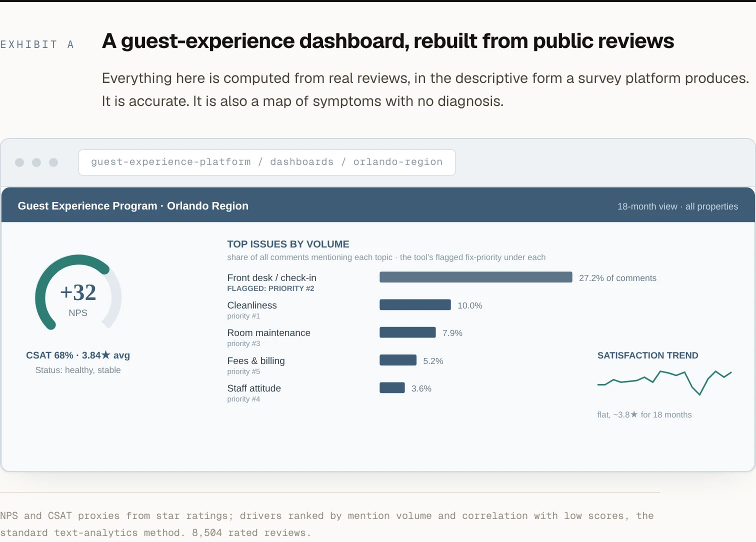The height and width of the screenshot is (542, 756).
Task: Click the 'Staff attitude' label
Action: 253,388
